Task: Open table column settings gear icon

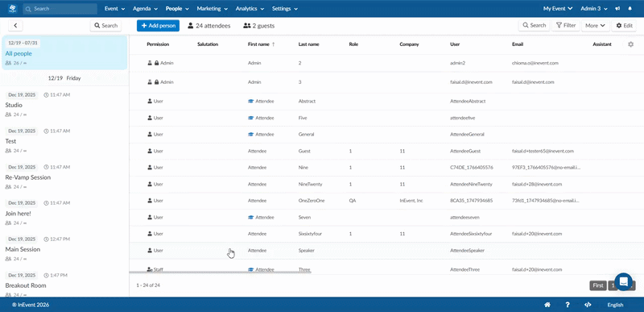Action: click(631, 44)
